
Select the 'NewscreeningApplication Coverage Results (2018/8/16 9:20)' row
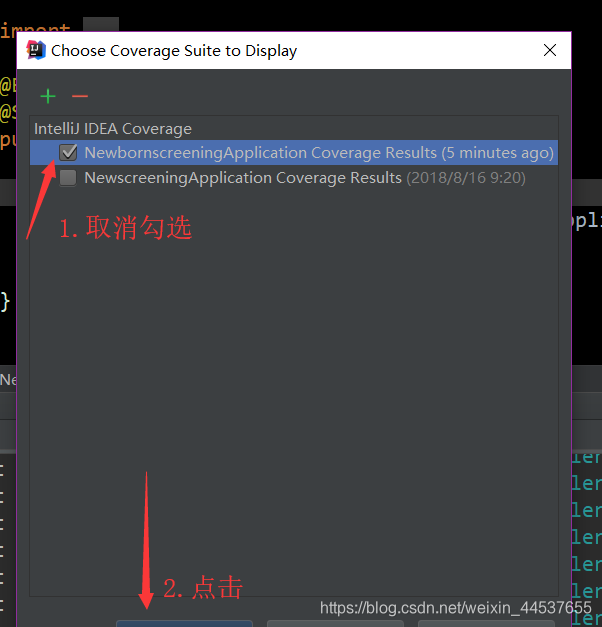pos(294,178)
